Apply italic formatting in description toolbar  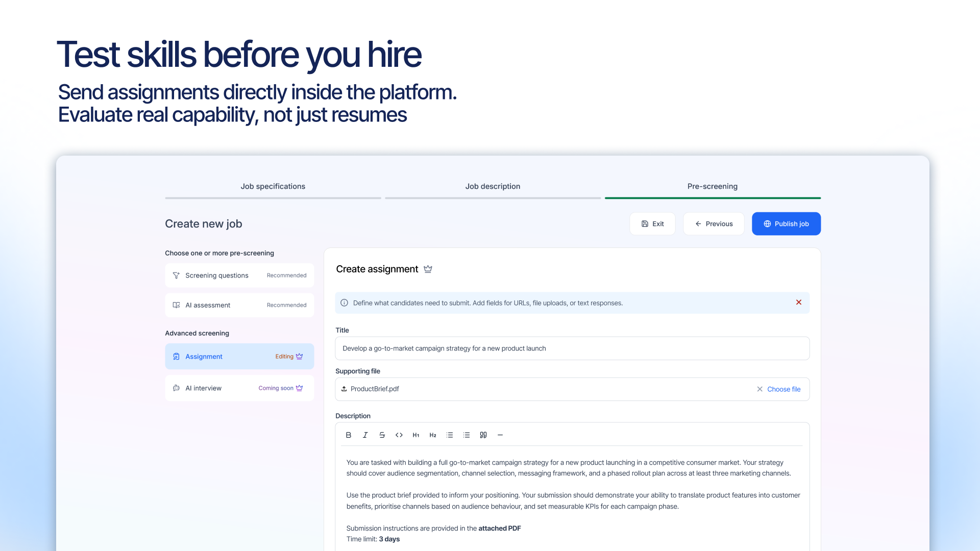(365, 435)
